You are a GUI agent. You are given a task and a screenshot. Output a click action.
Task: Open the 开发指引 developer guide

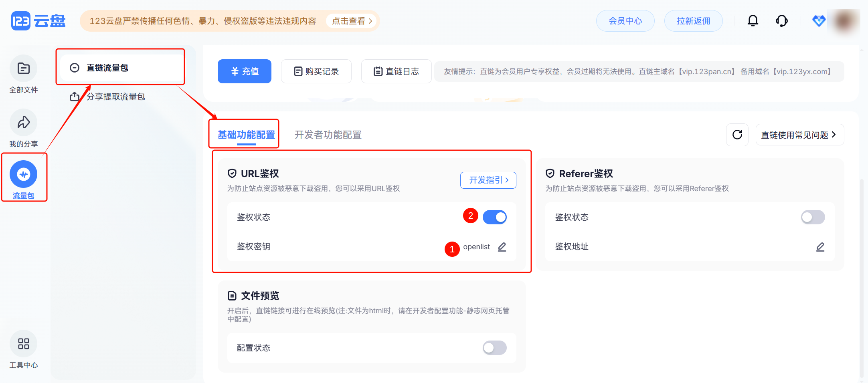click(488, 180)
